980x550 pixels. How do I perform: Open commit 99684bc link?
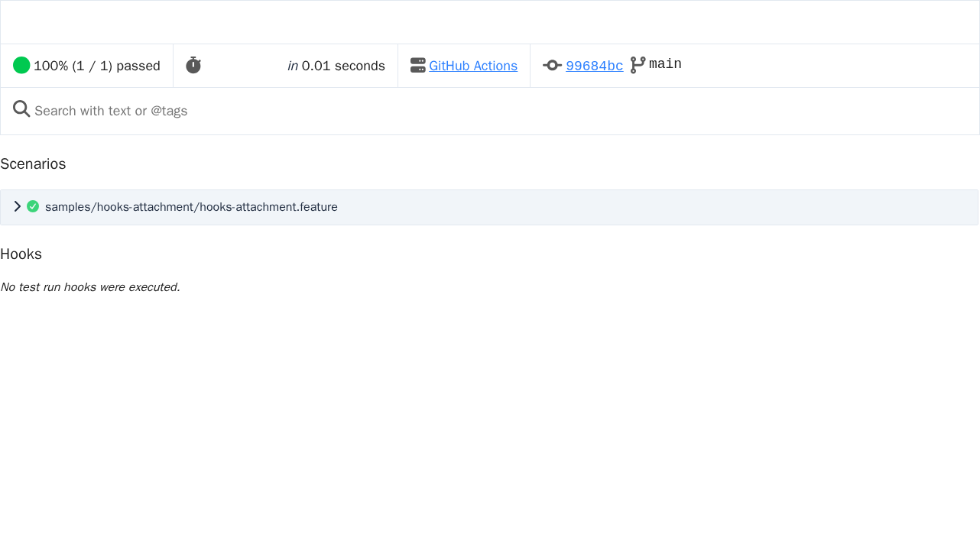click(x=594, y=66)
